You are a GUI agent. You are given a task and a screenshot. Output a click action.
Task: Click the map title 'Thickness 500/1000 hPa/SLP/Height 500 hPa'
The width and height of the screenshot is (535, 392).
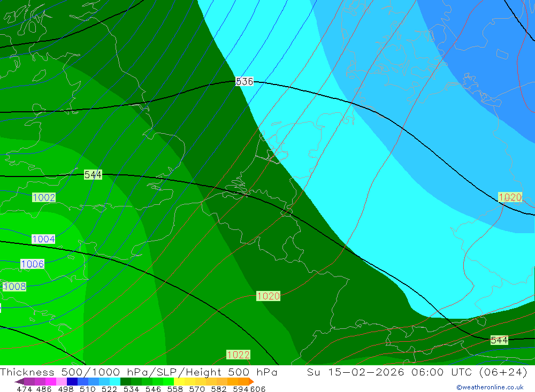[x=139, y=372]
